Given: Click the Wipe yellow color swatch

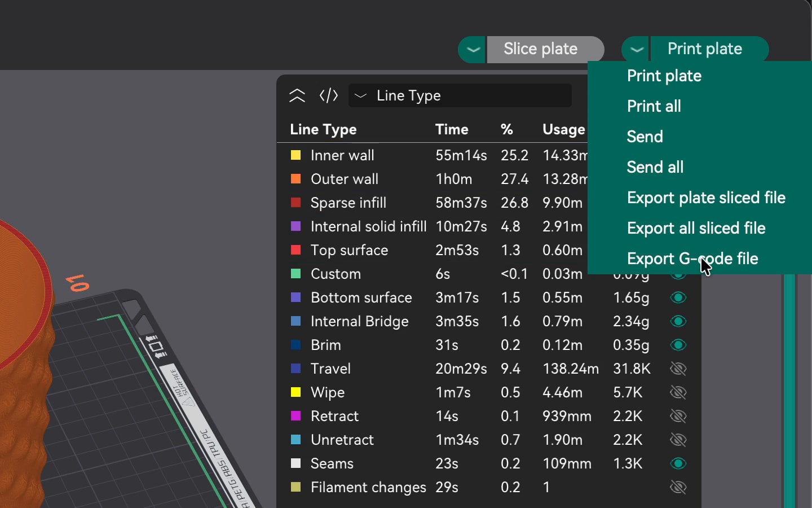Looking at the screenshot, I should [x=295, y=392].
